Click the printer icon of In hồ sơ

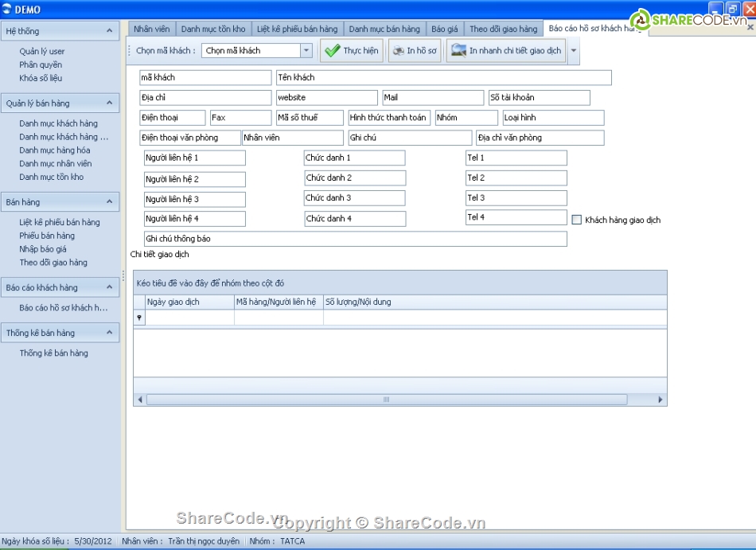tap(398, 51)
